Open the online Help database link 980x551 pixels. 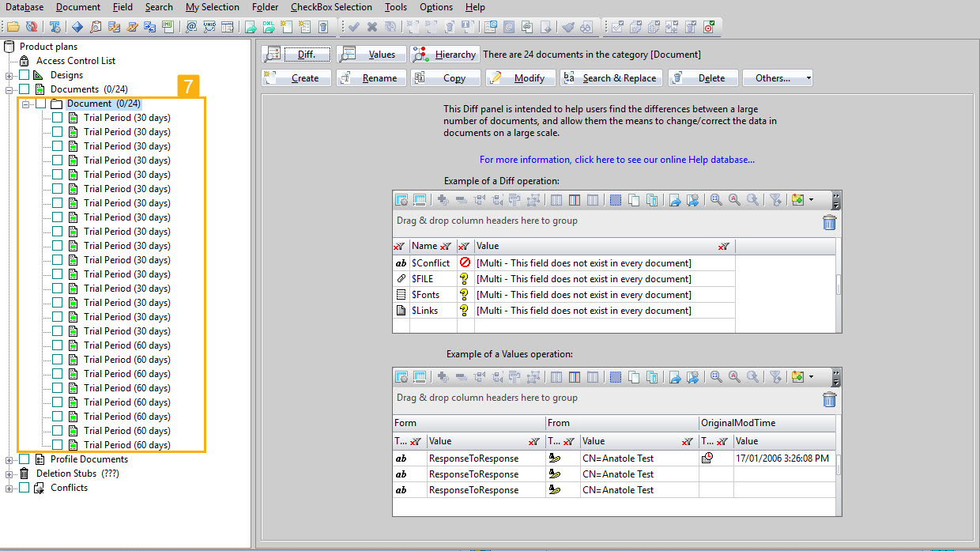point(616,160)
